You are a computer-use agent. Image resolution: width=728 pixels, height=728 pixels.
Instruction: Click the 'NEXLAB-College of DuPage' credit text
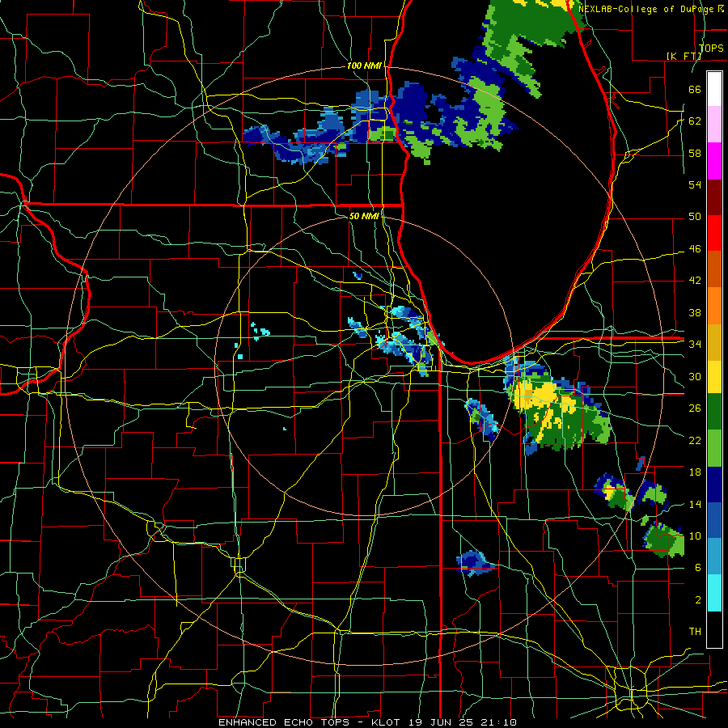pyautogui.click(x=647, y=9)
